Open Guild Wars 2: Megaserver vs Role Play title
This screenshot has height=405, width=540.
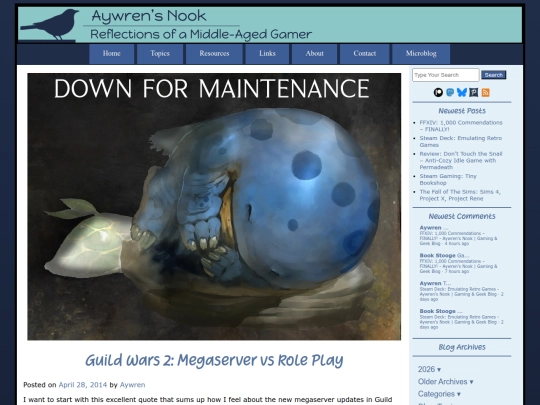tap(214, 361)
